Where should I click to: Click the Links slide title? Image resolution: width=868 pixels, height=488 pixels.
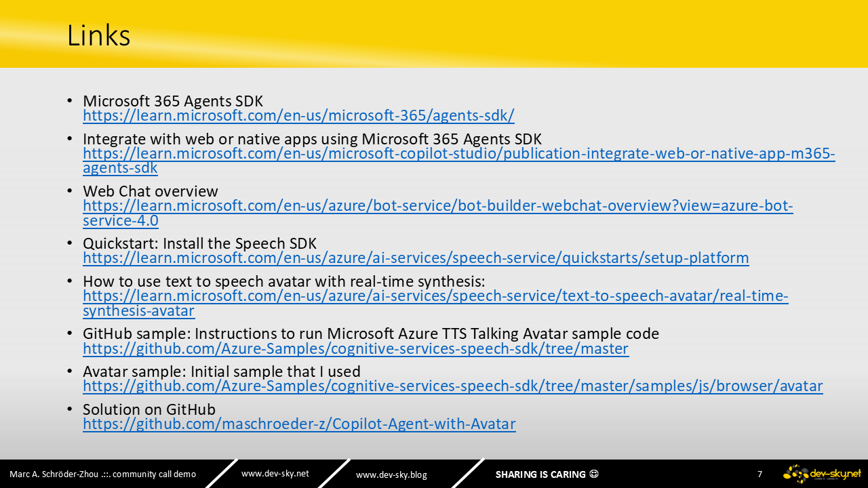pos(98,35)
